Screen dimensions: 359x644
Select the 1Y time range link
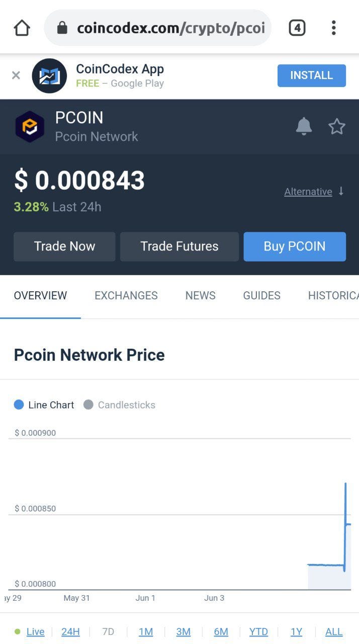coord(296,631)
